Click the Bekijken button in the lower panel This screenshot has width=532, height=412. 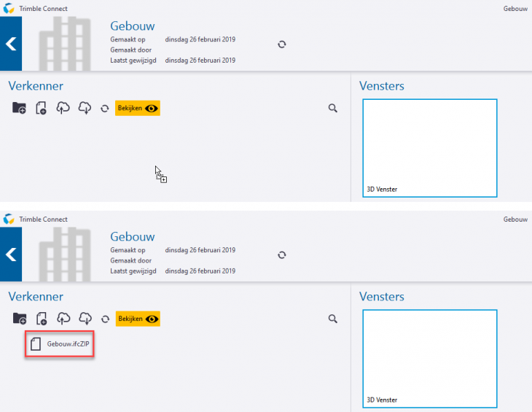point(138,319)
